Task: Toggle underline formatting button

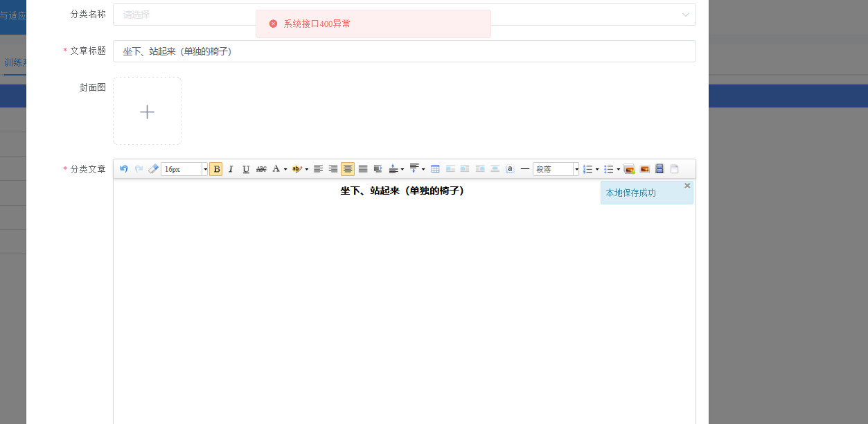Action: click(x=246, y=169)
